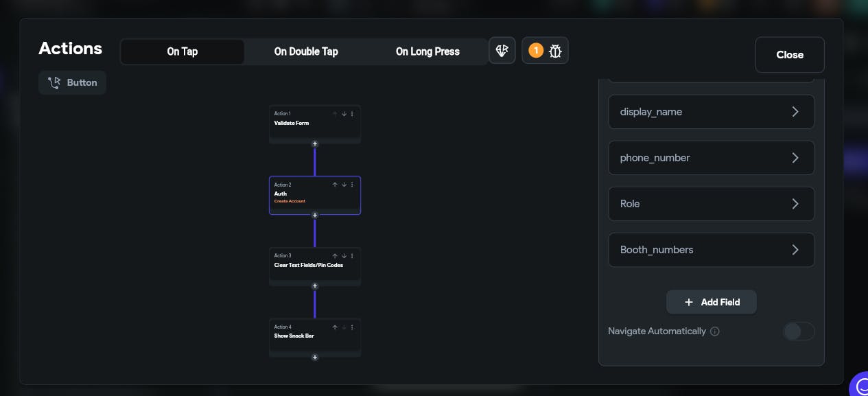The image size is (868, 396).
Task: Toggle the Navigate Automatically switch
Action: pyautogui.click(x=798, y=331)
